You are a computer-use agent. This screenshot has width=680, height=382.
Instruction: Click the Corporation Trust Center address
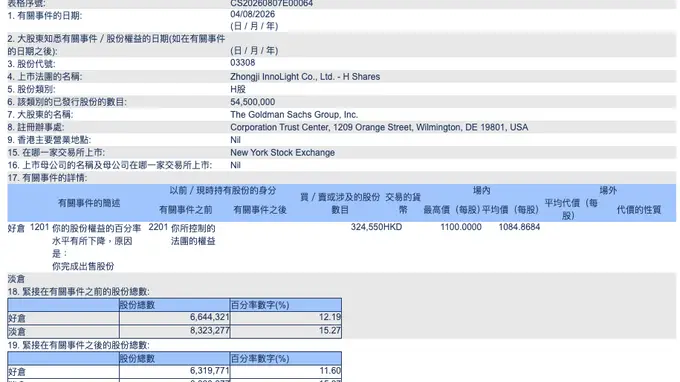click(x=379, y=127)
